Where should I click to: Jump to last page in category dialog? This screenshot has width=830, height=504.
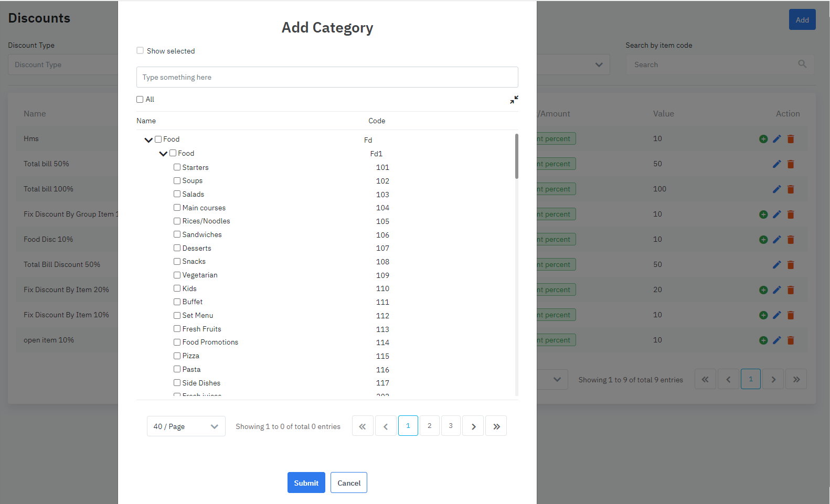[x=496, y=426]
